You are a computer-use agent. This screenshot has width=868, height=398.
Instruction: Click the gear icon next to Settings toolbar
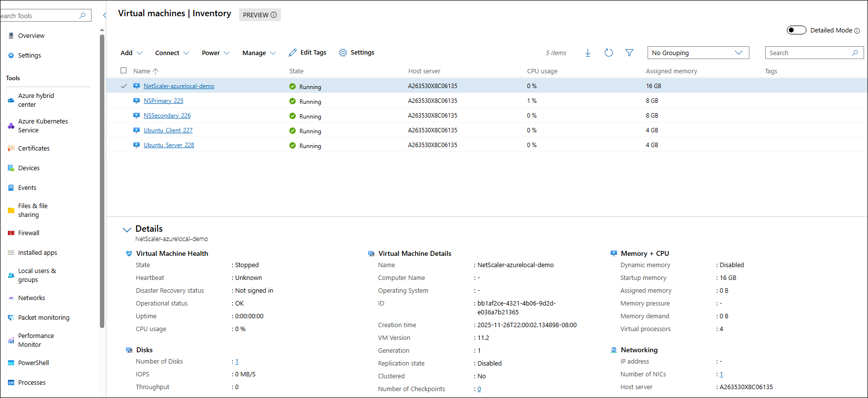click(x=343, y=53)
